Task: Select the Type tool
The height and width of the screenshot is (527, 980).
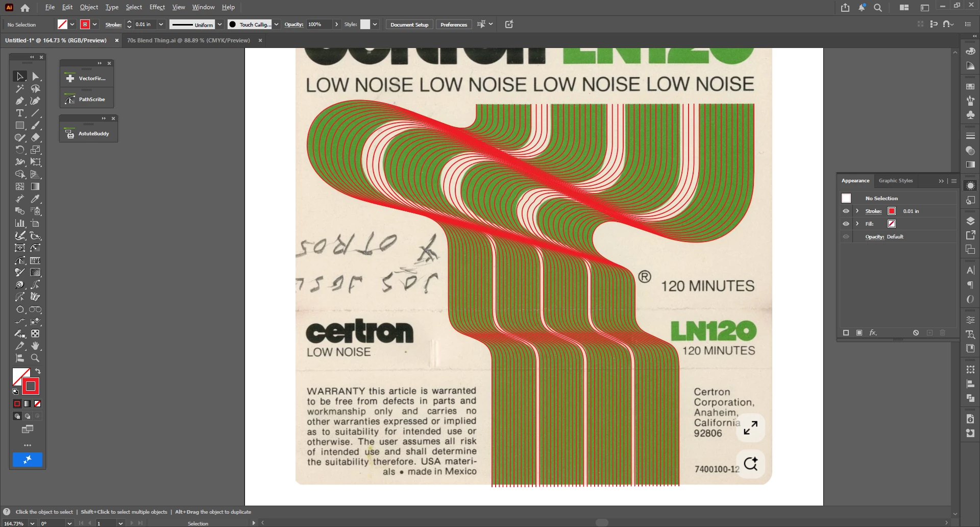Action: tap(19, 113)
